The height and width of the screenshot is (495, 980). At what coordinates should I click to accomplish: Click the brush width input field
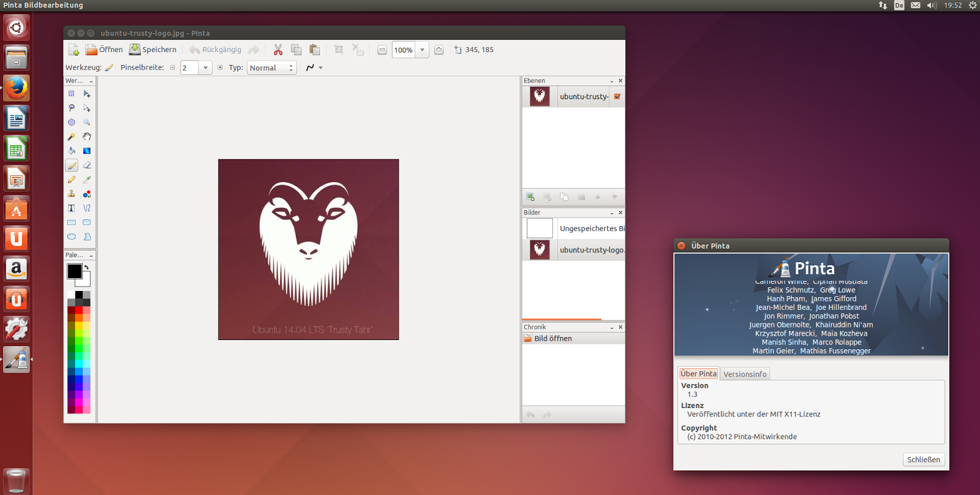[x=189, y=67]
